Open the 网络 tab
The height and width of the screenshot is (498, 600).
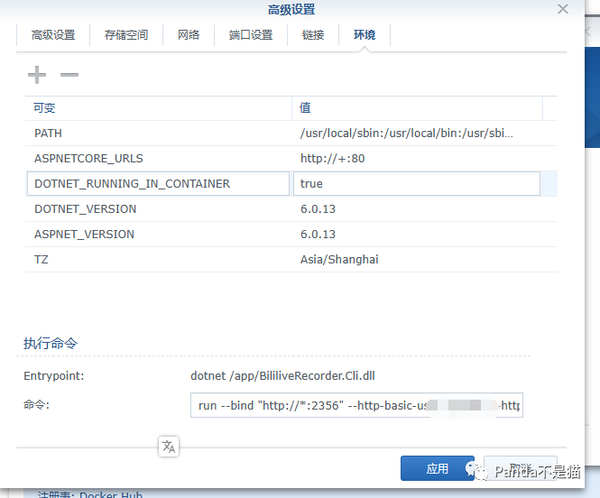[188, 35]
